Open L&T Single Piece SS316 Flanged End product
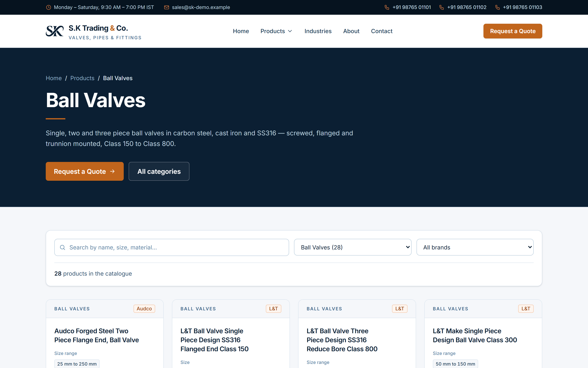Viewport: 588px width, 368px height. tap(214, 340)
